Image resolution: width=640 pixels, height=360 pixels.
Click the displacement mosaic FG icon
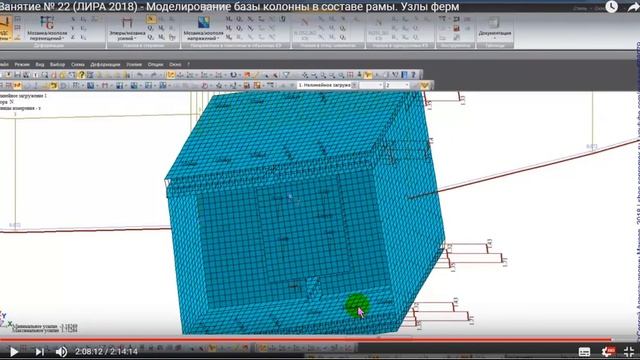coord(47,22)
